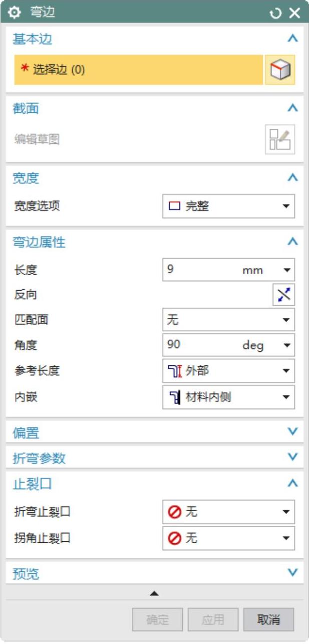Click the edit sketch icon in 截面
The width and height of the screenshot is (309, 644).
pos(280,139)
